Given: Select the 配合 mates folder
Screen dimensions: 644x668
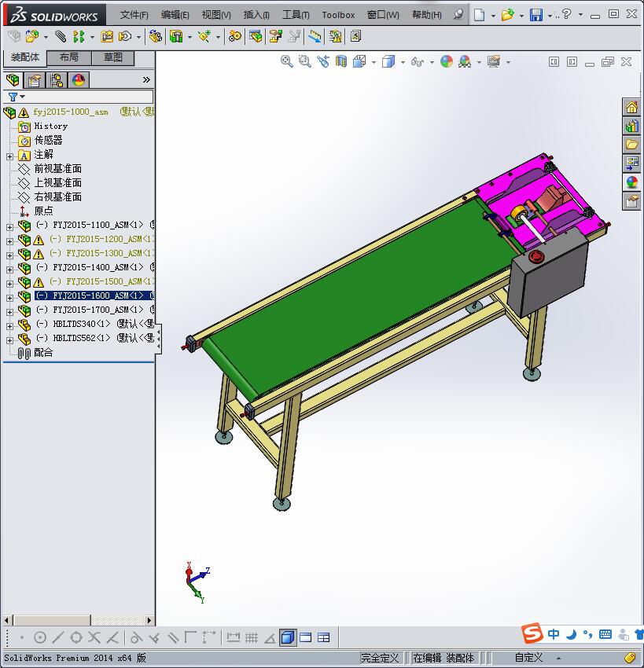Looking at the screenshot, I should tap(43, 352).
